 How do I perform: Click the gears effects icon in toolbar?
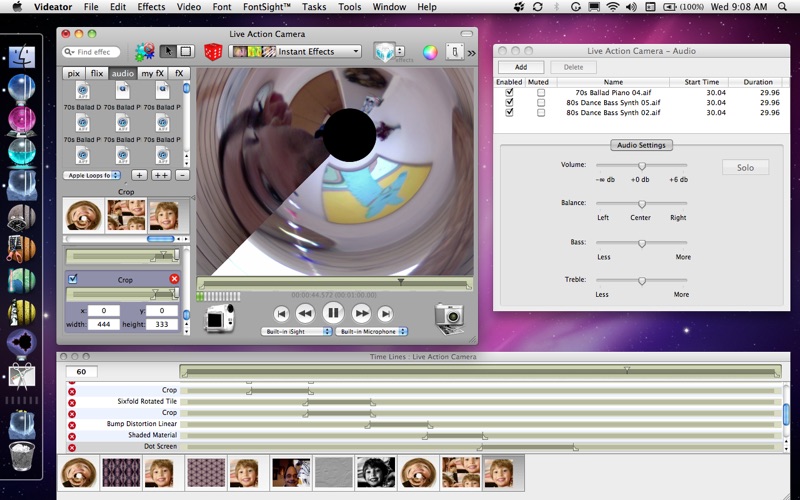145,52
